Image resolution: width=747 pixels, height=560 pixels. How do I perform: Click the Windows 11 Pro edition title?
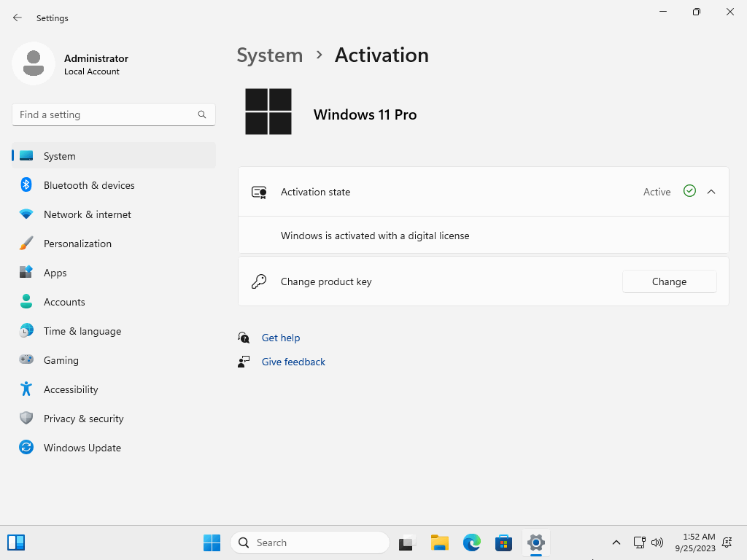(x=365, y=114)
